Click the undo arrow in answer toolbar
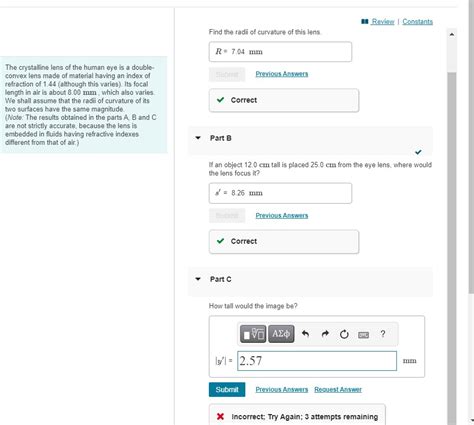Image resolution: width=474 pixels, height=425 pixels. pyautogui.click(x=305, y=334)
